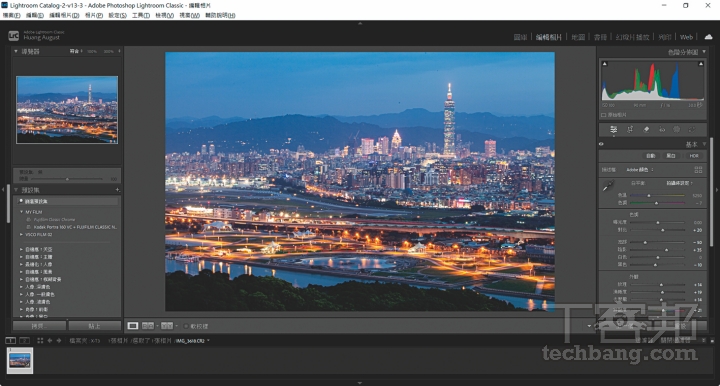
Task: Open the cloud sync status icon
Action: coord(708,37)
